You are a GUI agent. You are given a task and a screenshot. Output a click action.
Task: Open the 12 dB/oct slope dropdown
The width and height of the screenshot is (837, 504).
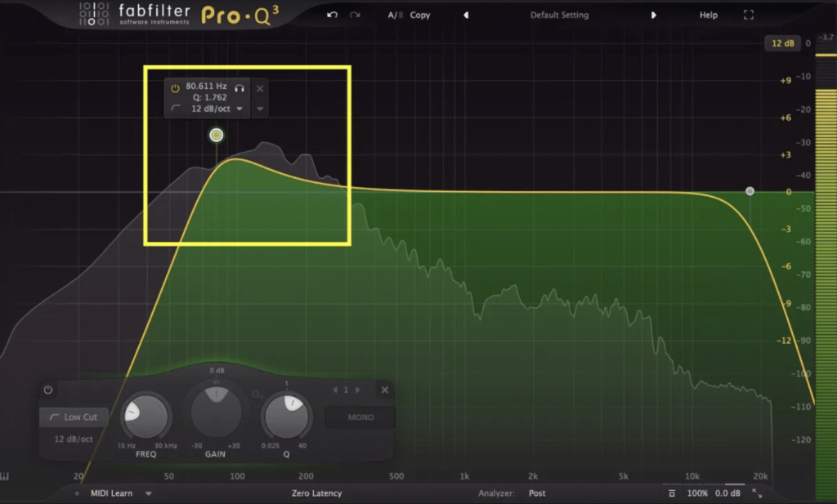point(239,109)
